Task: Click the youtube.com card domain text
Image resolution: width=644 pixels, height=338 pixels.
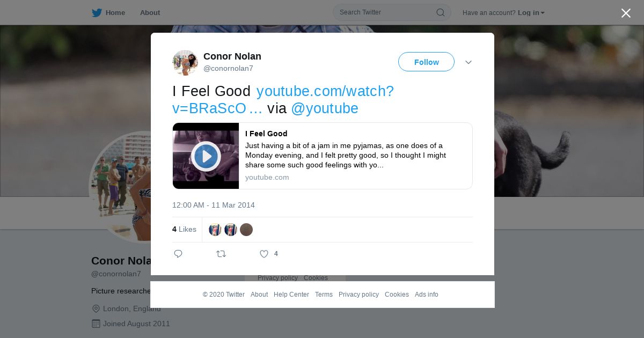Action: 267,178
